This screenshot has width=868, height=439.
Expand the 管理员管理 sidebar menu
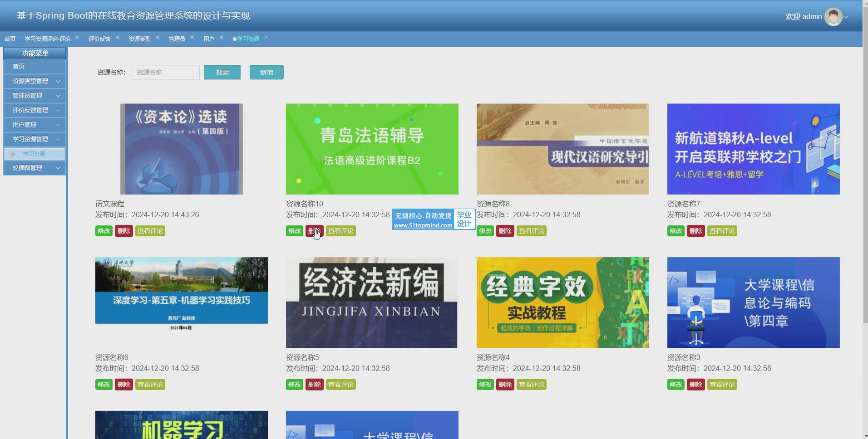click(x=35, y=96)
